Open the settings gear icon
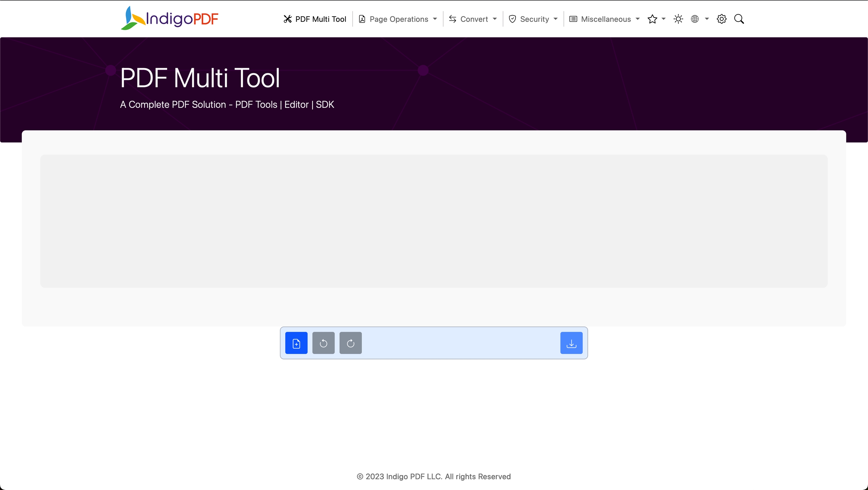The height and width of the screenshot is (490, 868). point(721,19)
